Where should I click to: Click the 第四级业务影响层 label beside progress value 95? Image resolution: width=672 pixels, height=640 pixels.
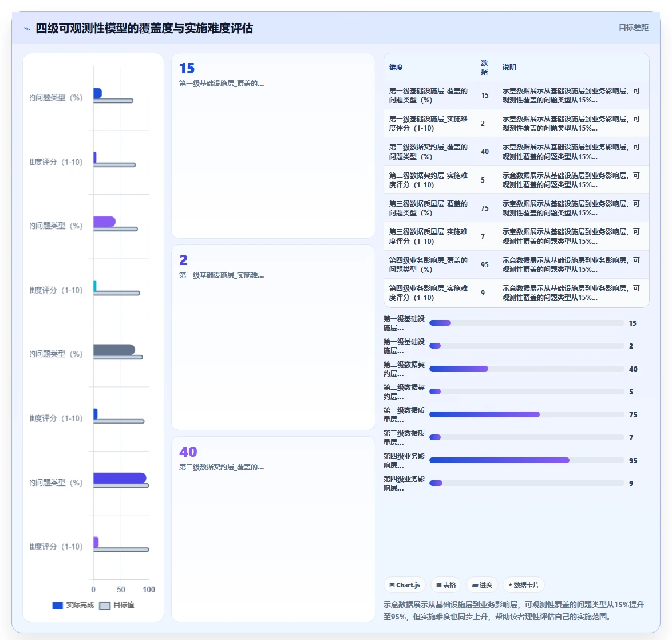coord(404,460)
